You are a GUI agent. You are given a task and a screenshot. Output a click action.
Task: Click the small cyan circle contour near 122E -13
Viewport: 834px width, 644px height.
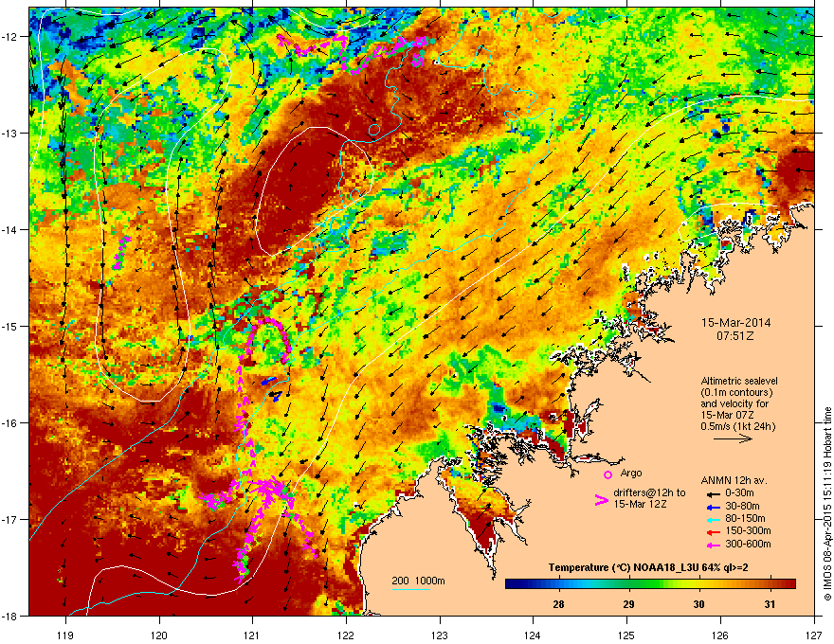click(374, 130)
